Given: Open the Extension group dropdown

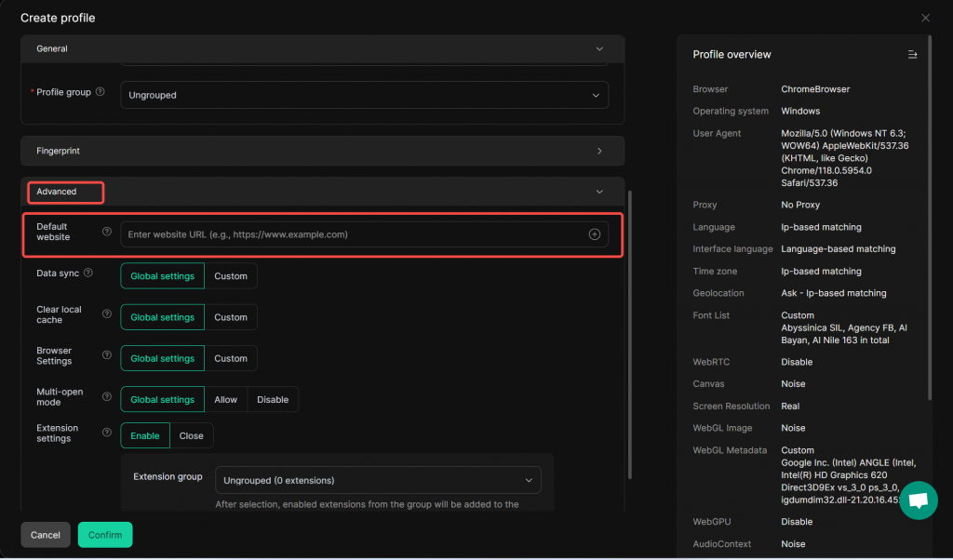Looking at the screenshot, I should 378,480.
